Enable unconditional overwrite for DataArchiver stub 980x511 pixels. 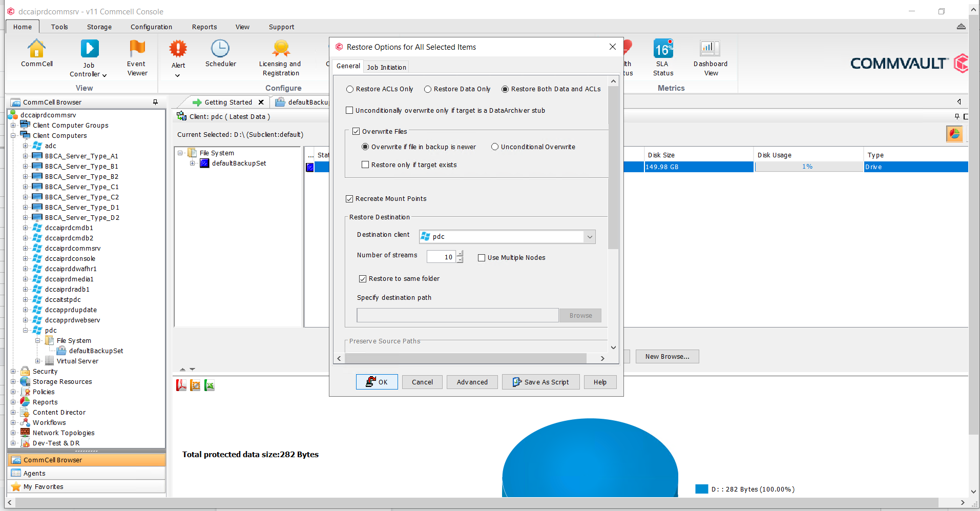point(349,110)
